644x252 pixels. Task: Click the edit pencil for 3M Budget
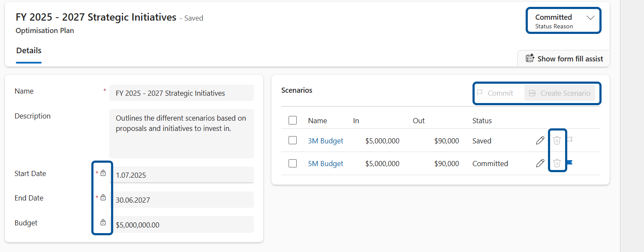click(x=540, y=140)
